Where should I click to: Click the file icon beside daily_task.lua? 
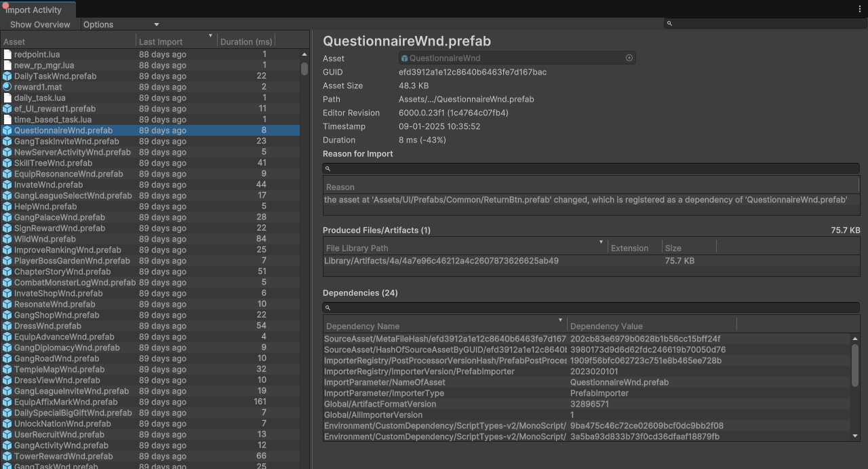click(7, 98)
